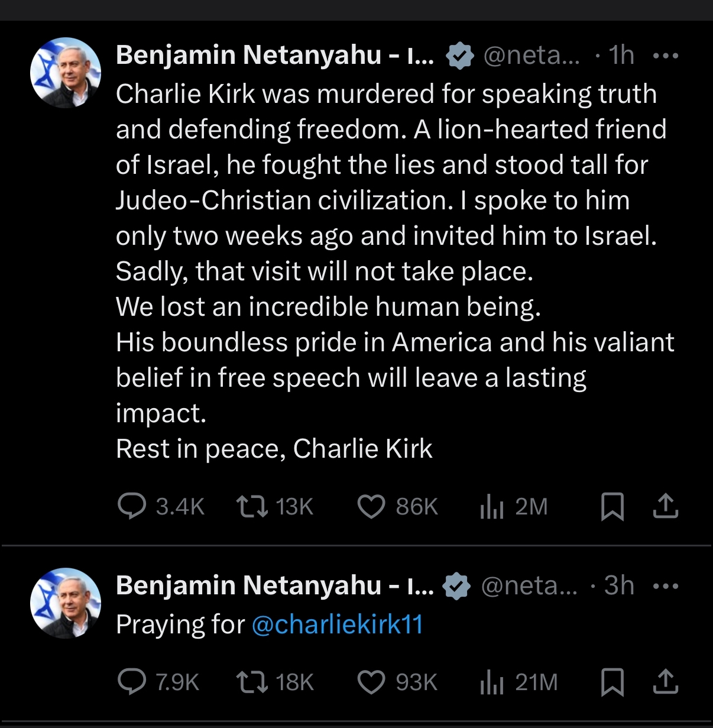The width and height of the screenshot is (713, 728).
Task: Open more options on the 3h tweet
Action: coord(665,587)
